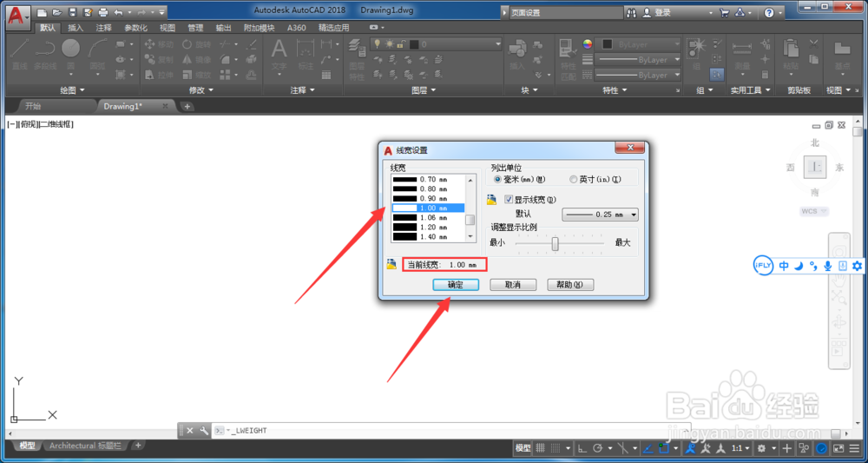Toggle polar tracking in status bar
Image resolution: width=868 pixels, height=463 pixels.
[598, 448]
